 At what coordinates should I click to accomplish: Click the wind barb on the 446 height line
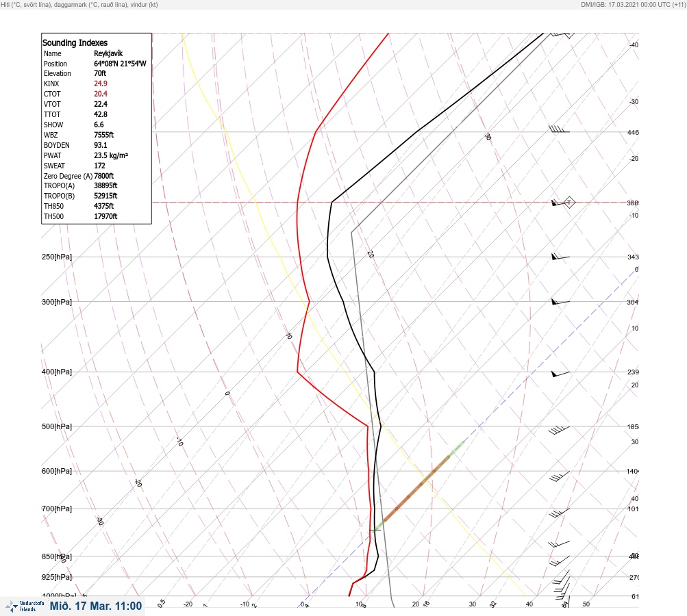point(559,129)
